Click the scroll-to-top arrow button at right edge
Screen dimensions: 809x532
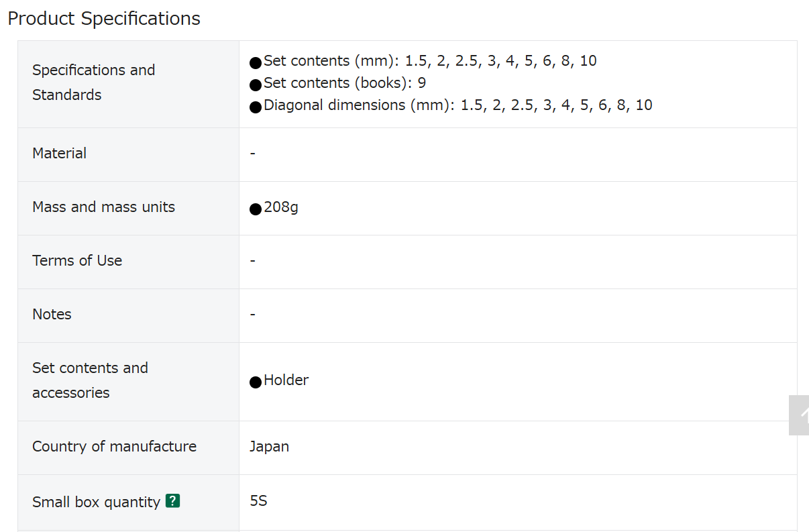click(x=799, y=415)
